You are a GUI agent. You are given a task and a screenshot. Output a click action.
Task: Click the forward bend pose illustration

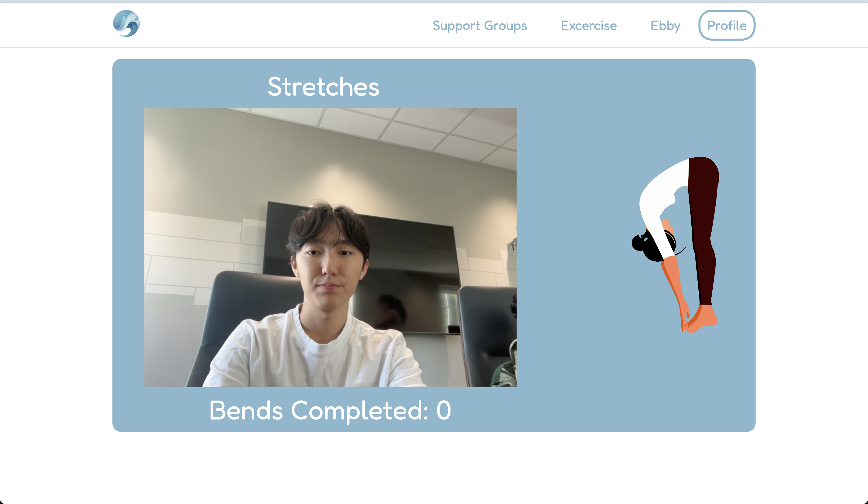point(675,245)
